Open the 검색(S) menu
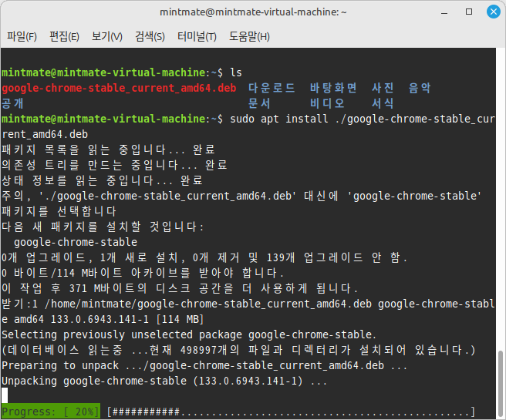This screenshot has height=420, width=506. [150, 36]
